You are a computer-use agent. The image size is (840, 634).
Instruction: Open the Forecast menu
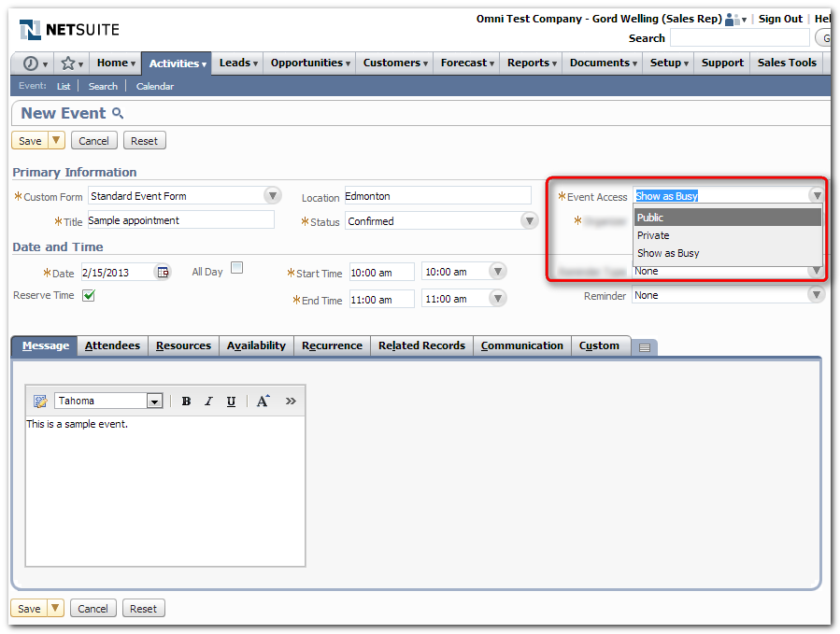pos(466,63)
